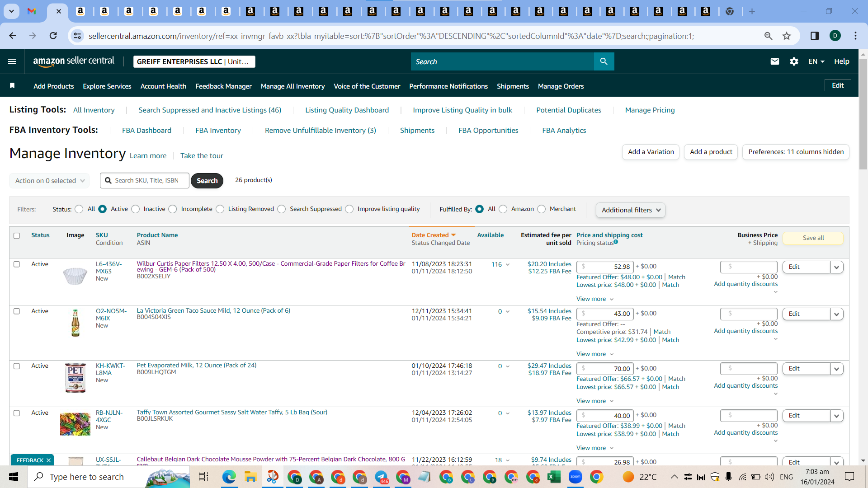Image resolution: width=868 pixels, height=488 pixels.
Task: Open Excel from the taskbar
Action: (x=554, y=477)
